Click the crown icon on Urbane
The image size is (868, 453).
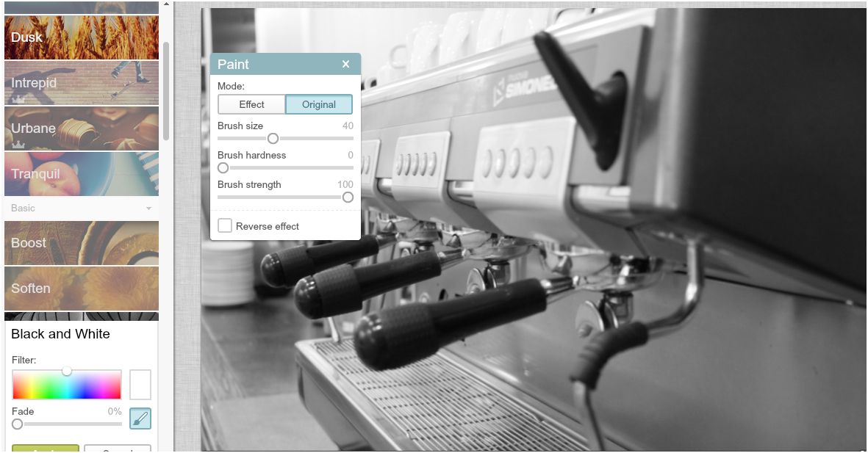click(x=18, y=144)
